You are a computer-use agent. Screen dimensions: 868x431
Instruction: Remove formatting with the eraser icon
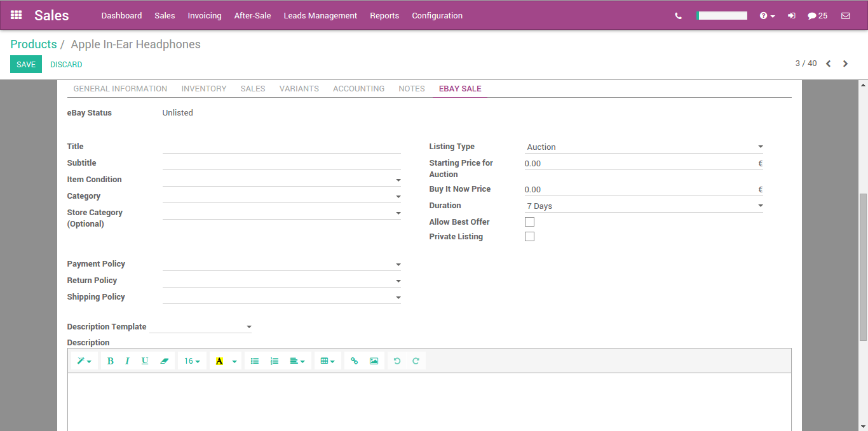point(164,360)
